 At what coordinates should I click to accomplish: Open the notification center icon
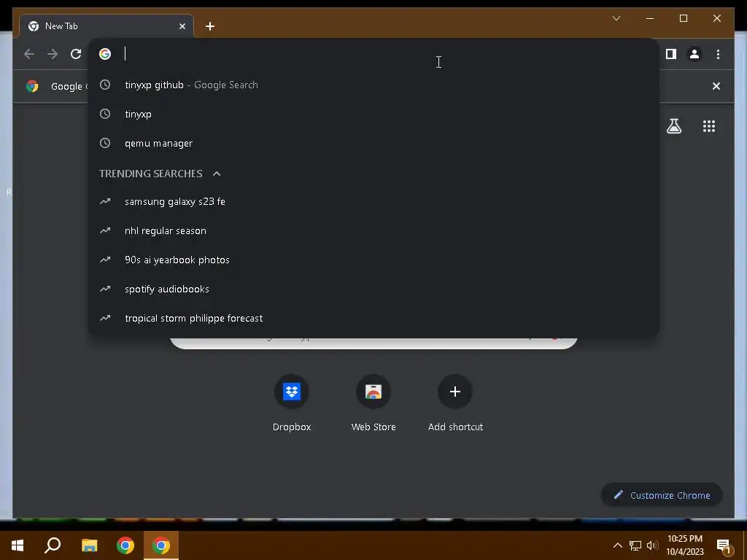point(724,546)
